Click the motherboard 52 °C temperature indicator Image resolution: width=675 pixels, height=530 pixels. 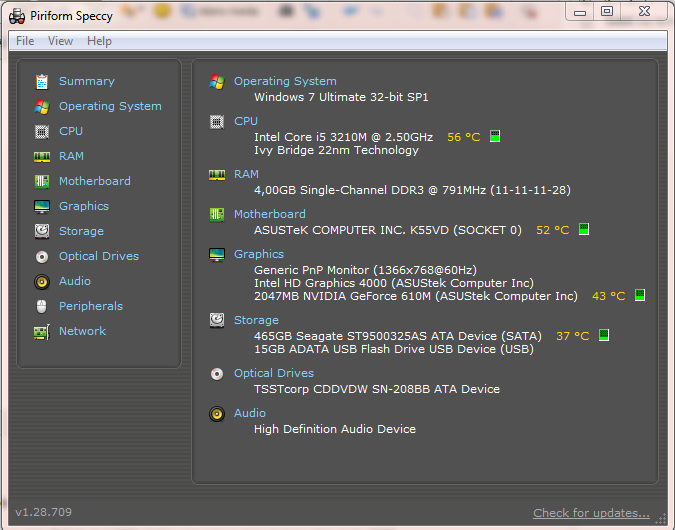tap(584, 229)
